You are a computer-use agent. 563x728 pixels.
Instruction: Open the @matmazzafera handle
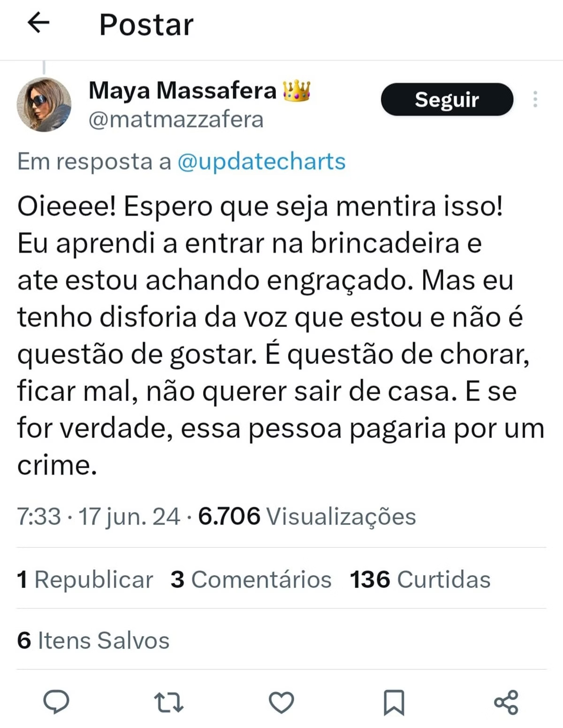pyautogui.click(x=176, y=120)
